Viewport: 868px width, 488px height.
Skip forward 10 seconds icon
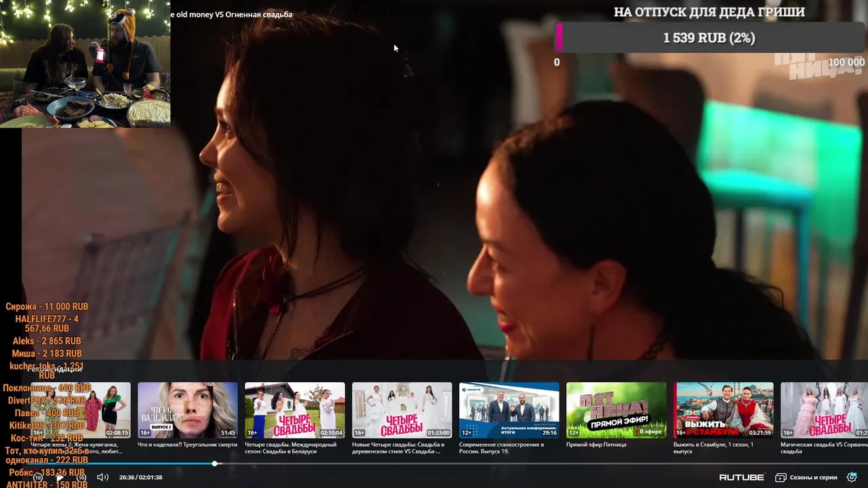tap(81, 477)
